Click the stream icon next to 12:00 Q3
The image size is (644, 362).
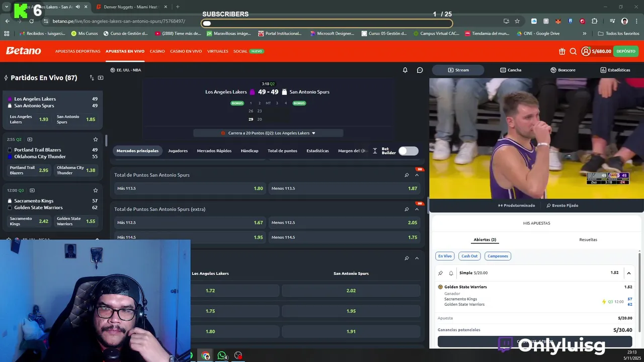click(32, 191)
